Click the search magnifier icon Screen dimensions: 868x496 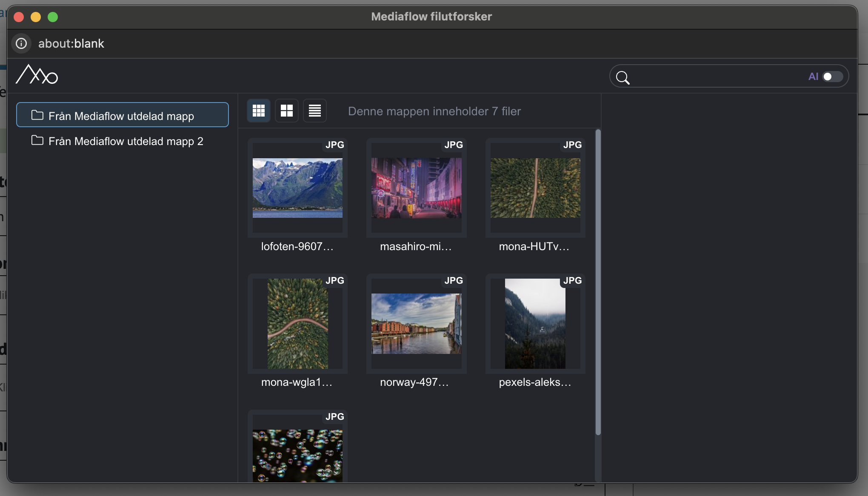[622, 77]
